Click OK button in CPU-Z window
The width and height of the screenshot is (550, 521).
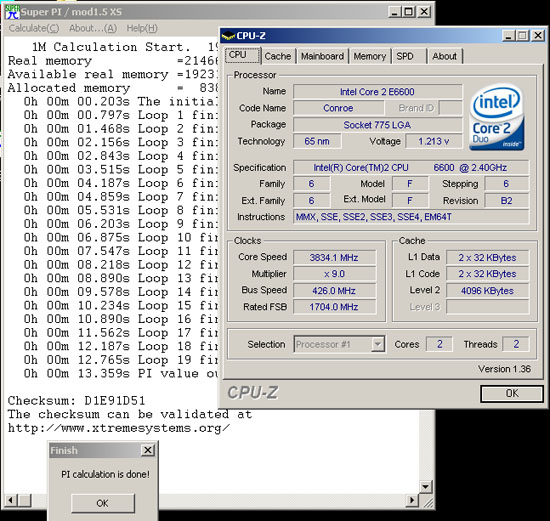[512, 393]
